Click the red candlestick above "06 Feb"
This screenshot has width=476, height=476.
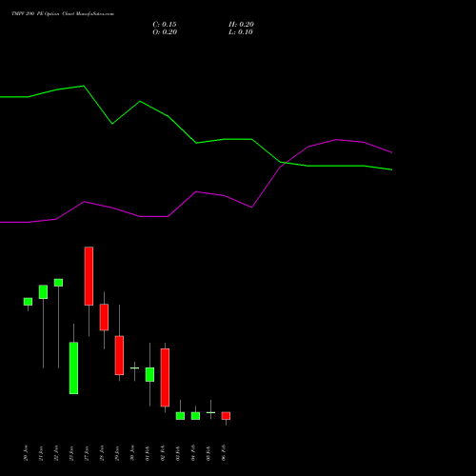click(226, 416)
